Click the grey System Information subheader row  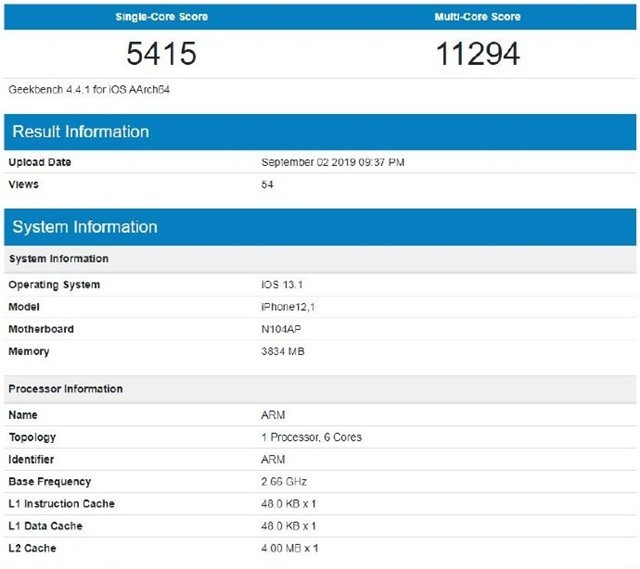pyautogui.click(x=320, y=259)
